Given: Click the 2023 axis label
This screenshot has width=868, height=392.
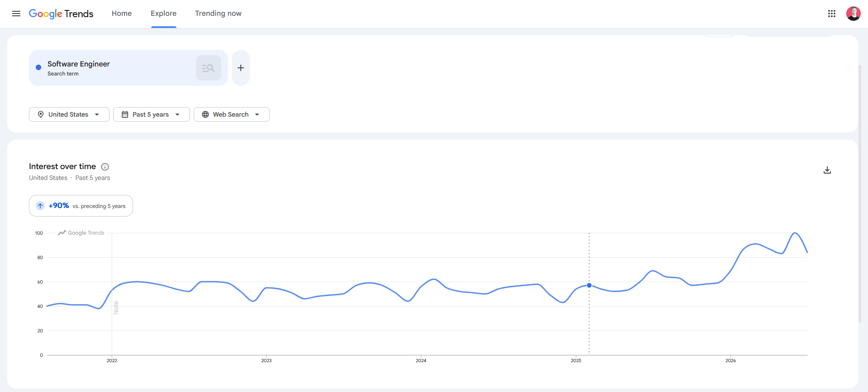Looking at the screenshot, I should [x=267, y=360].
